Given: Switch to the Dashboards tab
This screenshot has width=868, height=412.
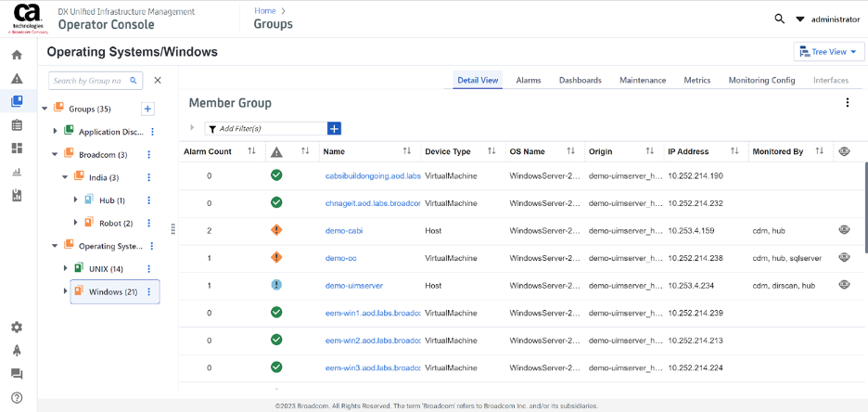Looking at the screenshot, I should pyautogui.click(x=580, y=81).
